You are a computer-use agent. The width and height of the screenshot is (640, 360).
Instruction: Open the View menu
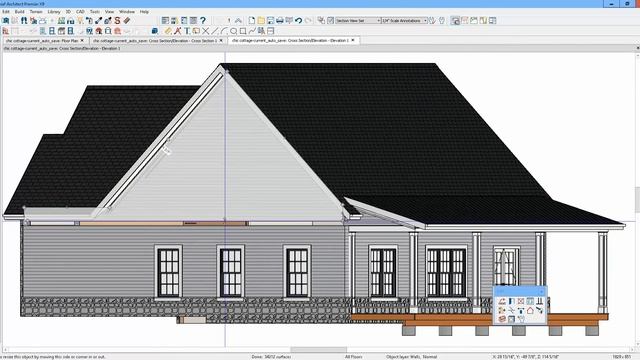[109, 12]
